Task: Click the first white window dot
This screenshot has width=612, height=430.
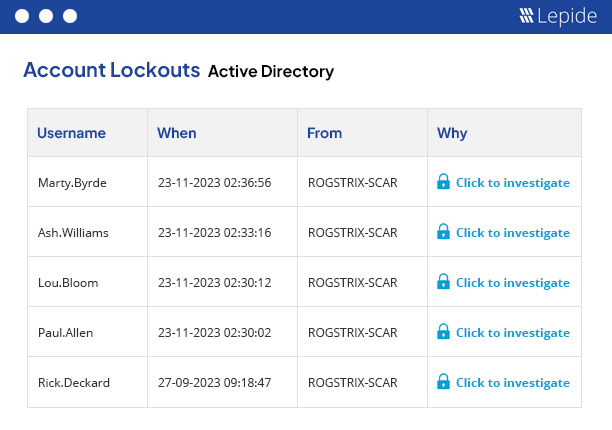Action: 22,16
